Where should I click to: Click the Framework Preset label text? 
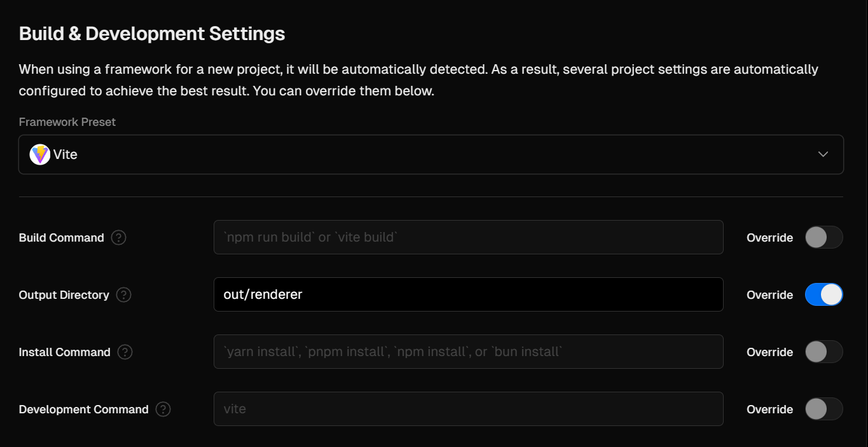tap(67, 122)
